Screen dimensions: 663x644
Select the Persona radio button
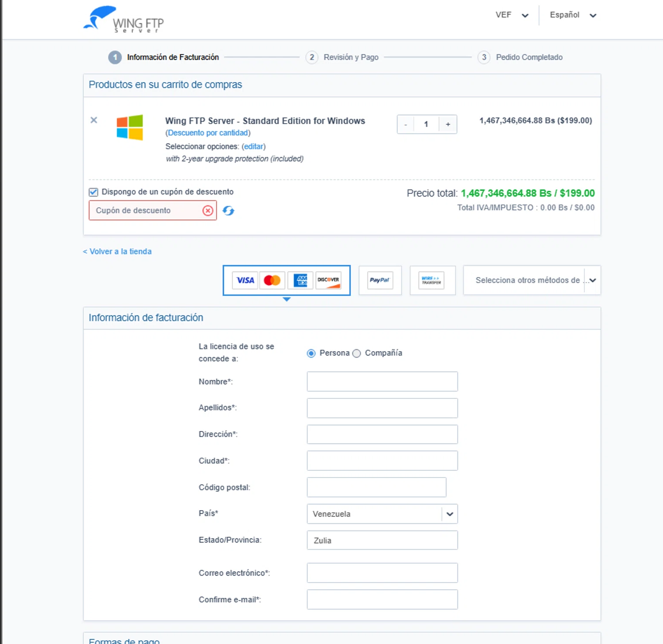pyautogui.click(x=311, y=353)
